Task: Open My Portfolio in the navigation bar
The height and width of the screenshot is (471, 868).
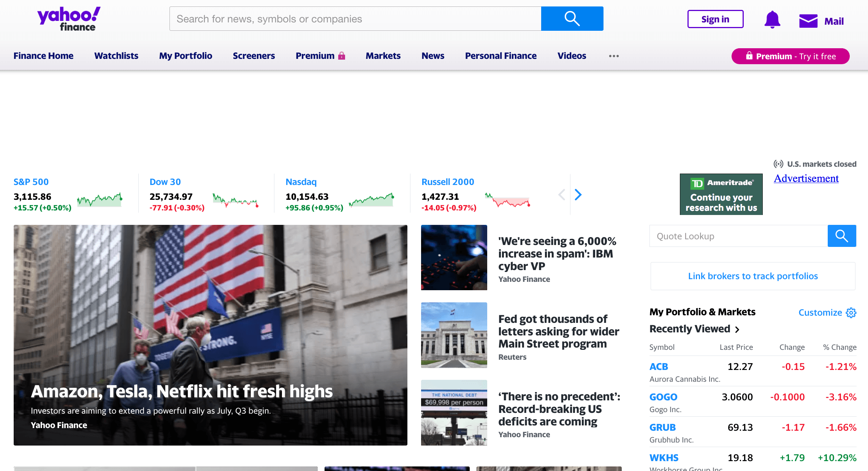Action: coord(185,56)
